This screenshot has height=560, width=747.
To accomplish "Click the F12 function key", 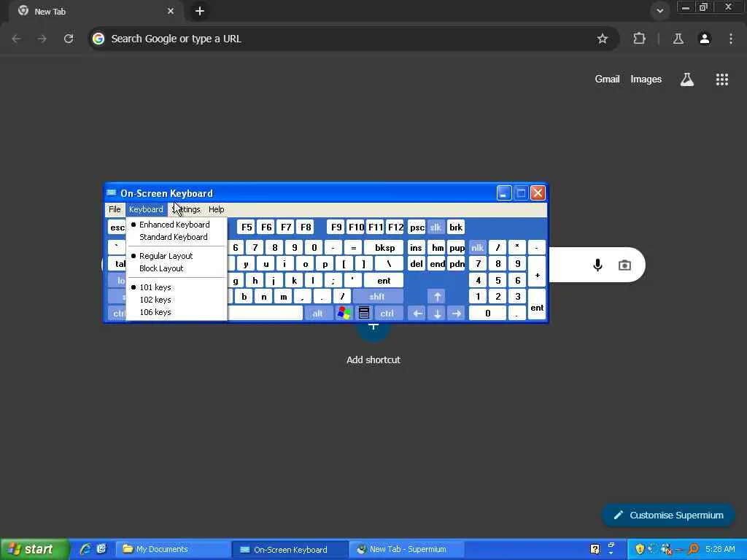I will coord(395,227).
